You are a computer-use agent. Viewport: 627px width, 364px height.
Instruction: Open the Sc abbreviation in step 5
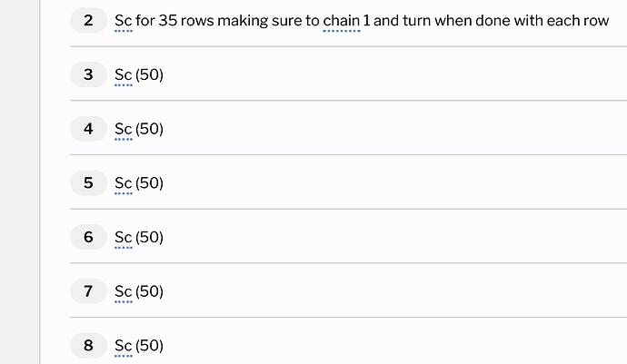click(x=124, y=183)
